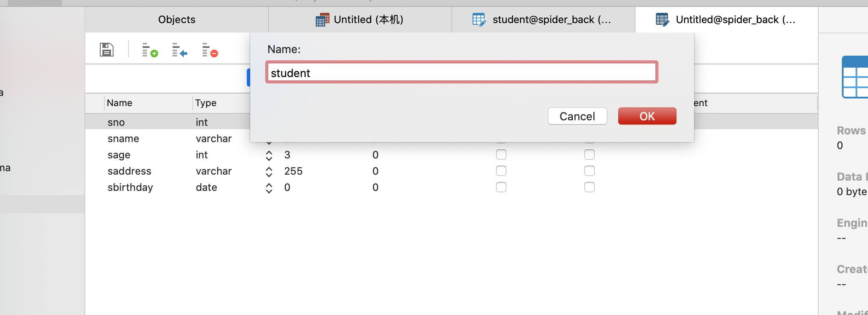Viewport: 868px width, 315px height.
Task: Tick the first checkbox in the sbirthday row
Action: click(501, 187)
